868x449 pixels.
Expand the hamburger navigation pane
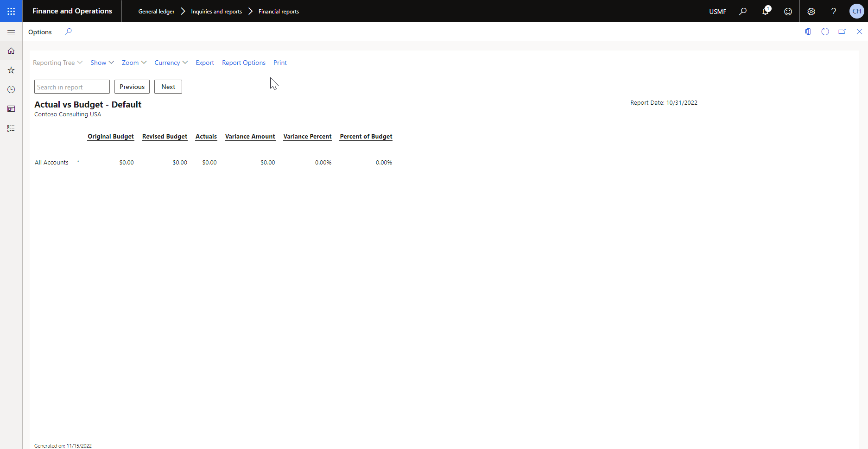click(11, 32)
